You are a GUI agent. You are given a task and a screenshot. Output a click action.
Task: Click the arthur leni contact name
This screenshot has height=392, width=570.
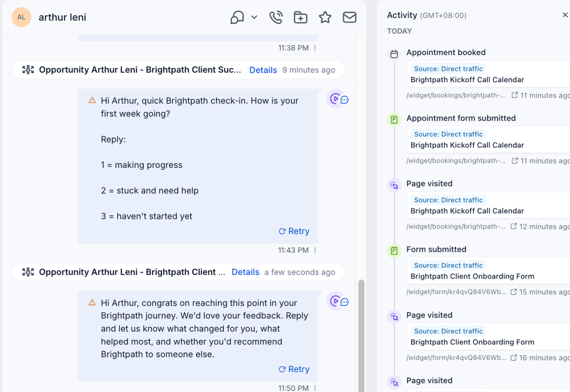[62, 17]
